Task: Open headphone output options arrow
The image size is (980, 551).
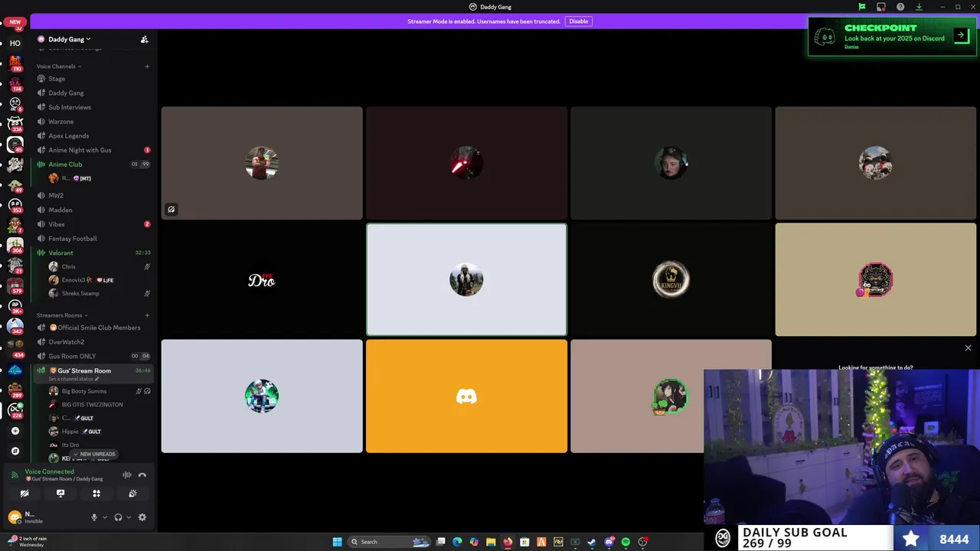Action: point(128,517)
